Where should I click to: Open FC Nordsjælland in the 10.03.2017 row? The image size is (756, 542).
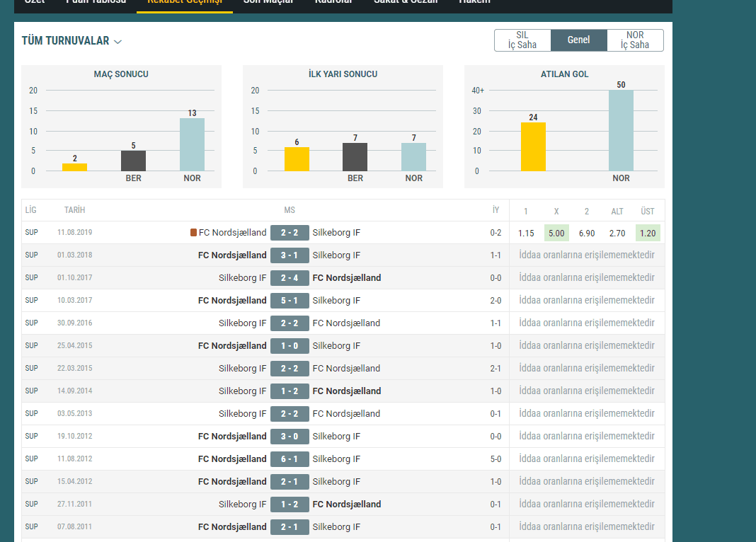pyautogui.click(x=232, y=301)
